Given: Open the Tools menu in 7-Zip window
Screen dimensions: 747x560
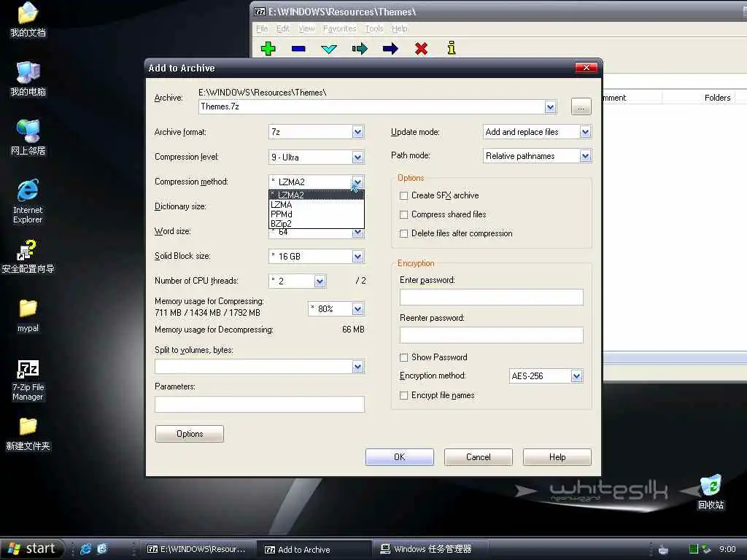Looking at the screenshot, I should (x=374, y=28).
